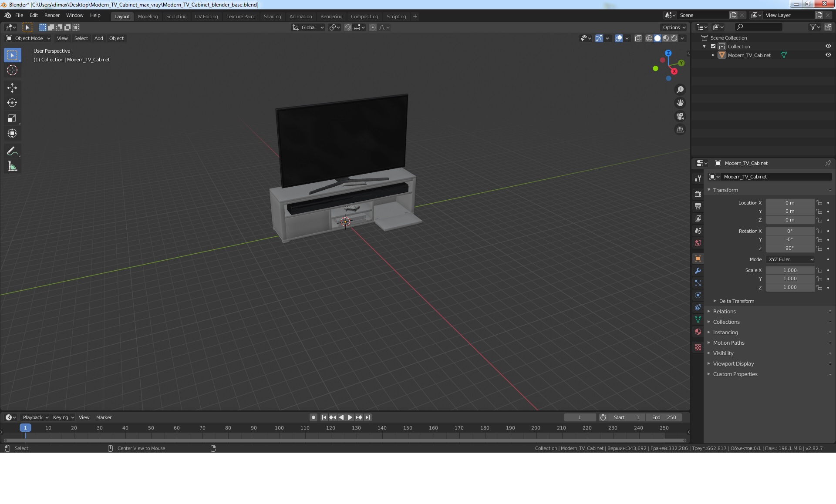The height and width of the screenshot is (504, 836).
Task: Open Physics properties tab icon
Action: 698,295
